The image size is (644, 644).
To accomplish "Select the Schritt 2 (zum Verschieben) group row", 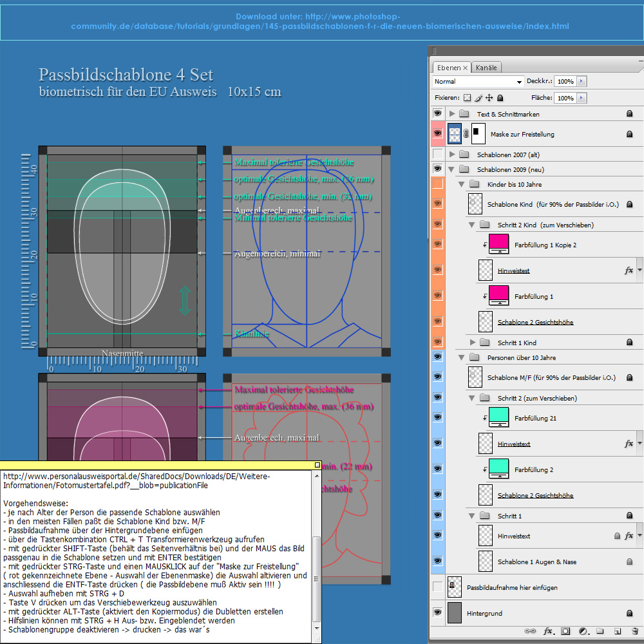I will click(544, 398).
